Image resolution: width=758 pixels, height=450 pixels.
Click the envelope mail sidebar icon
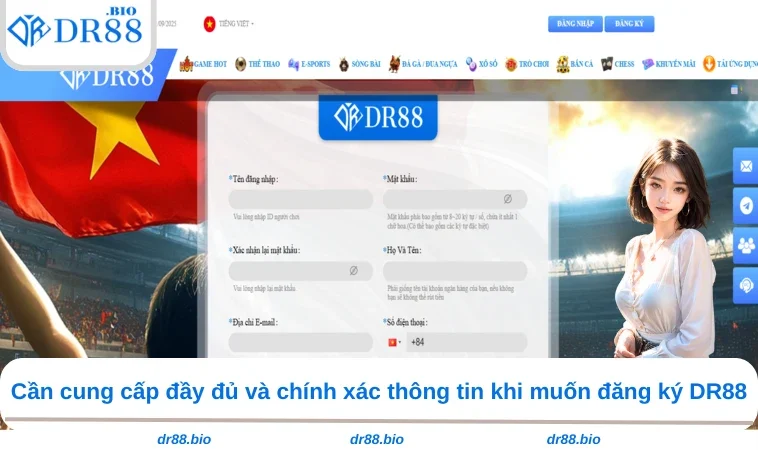[746, 166]
